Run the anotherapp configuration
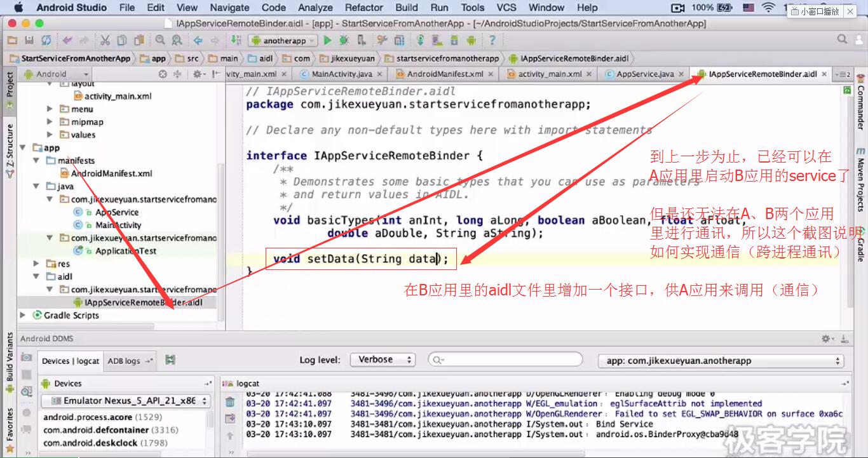868x458 pixels. pos(328,40)
